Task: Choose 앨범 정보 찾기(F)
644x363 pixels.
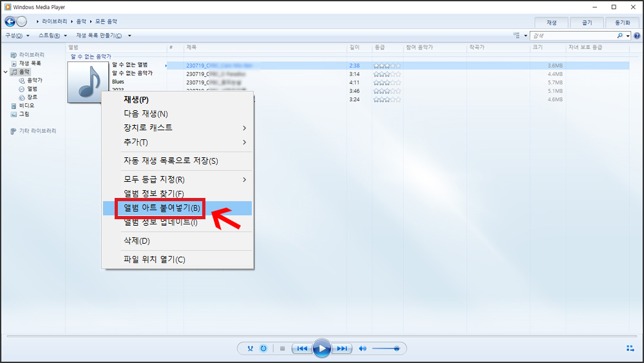Action: pyautogui.click(x=178, y=193)
